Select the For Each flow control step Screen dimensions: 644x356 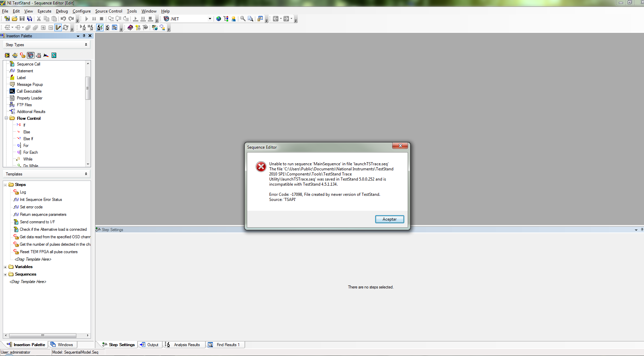31,152
